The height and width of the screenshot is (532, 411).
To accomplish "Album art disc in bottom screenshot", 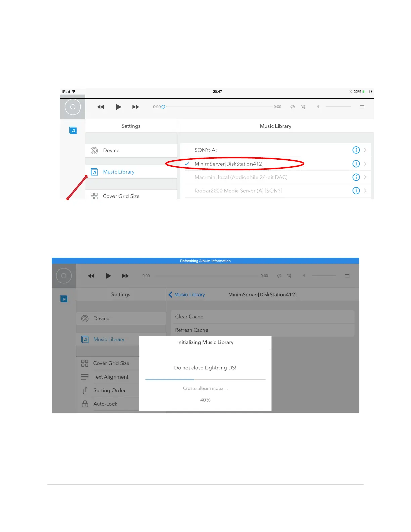I will click(64, 276).
